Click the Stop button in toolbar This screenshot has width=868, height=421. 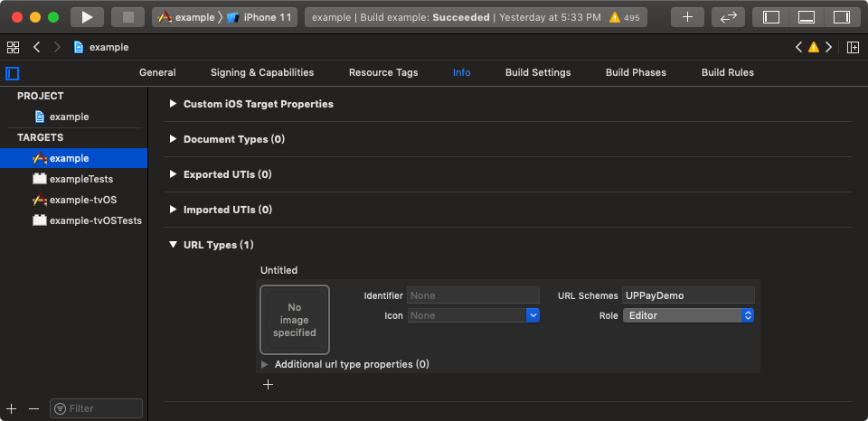tap(127, 17)
